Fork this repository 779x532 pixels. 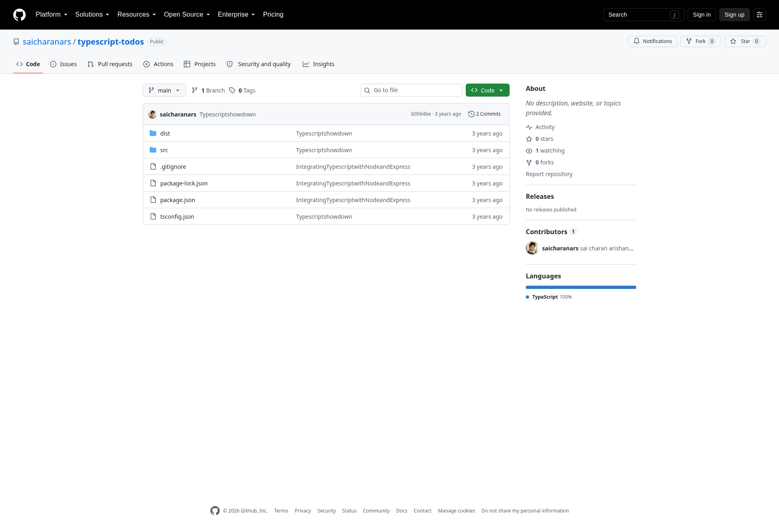(x=701, y=41)
